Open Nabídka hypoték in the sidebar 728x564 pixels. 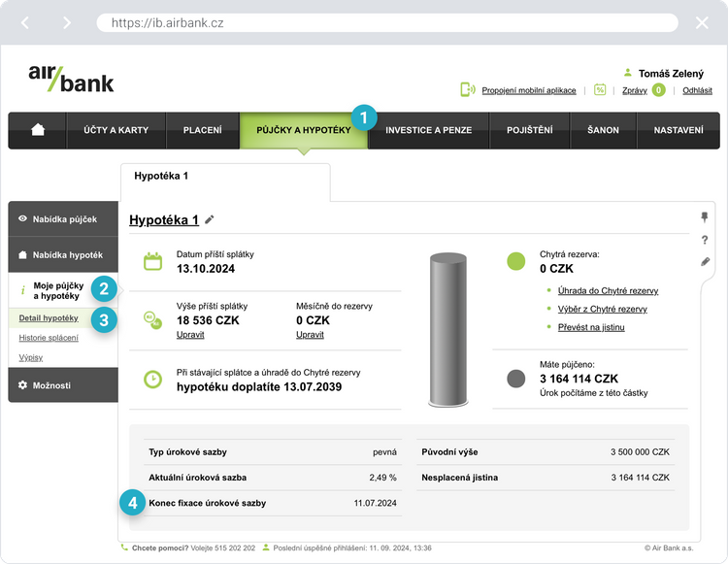64,254
